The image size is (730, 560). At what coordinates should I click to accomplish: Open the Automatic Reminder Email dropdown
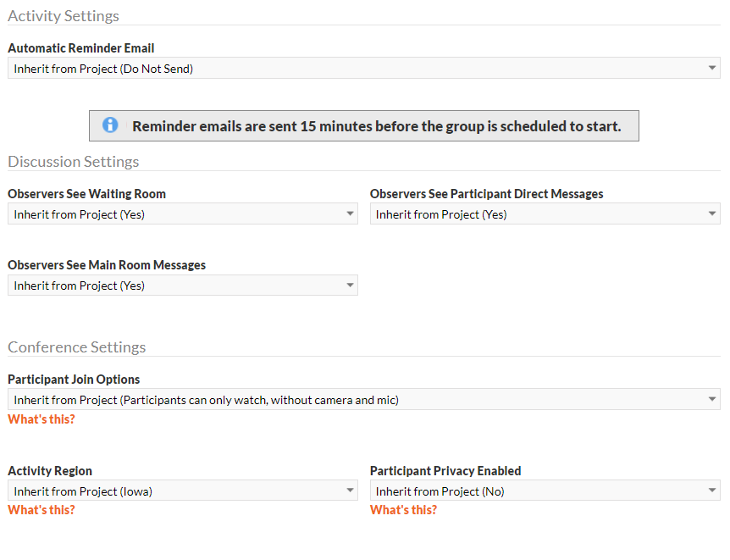364,68
